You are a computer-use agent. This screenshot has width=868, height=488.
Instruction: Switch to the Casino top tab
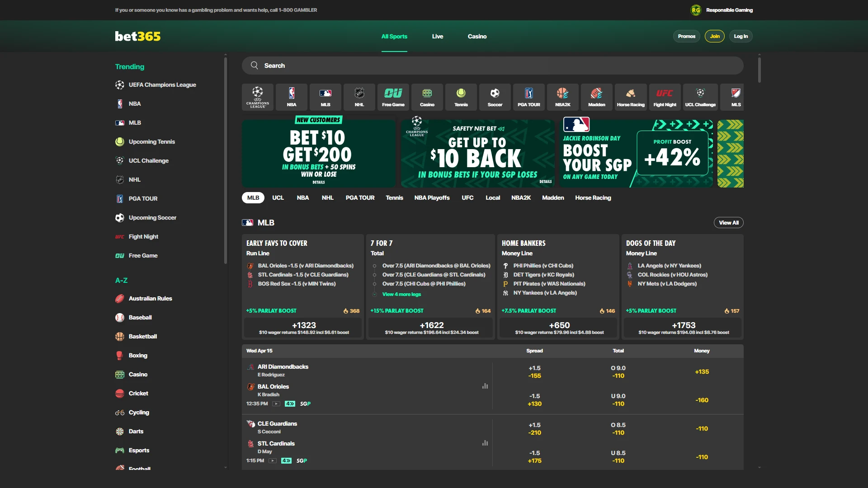[x=477, y=36]
